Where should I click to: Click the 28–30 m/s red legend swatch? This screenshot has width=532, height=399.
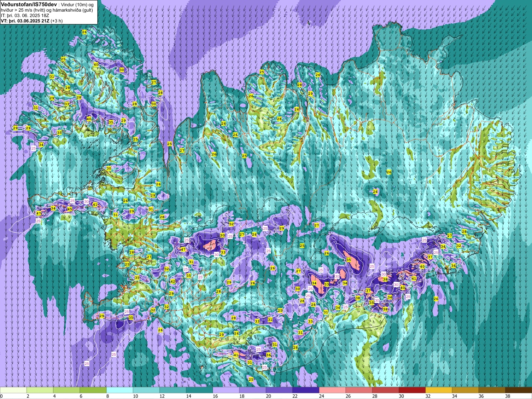tap(386, 390)
